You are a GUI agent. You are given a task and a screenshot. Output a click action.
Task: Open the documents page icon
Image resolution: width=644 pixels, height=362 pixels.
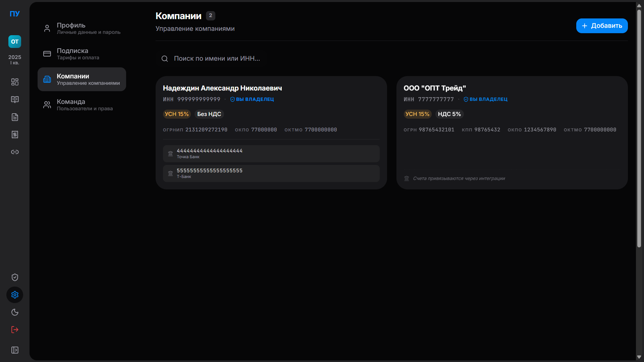pyautogui.click(x=15, y=117)
